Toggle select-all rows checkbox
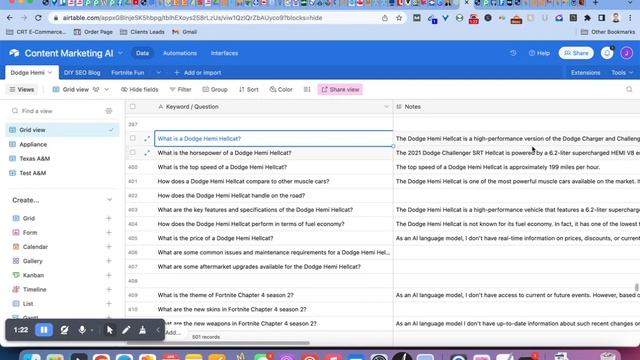 tap(133, 107)
